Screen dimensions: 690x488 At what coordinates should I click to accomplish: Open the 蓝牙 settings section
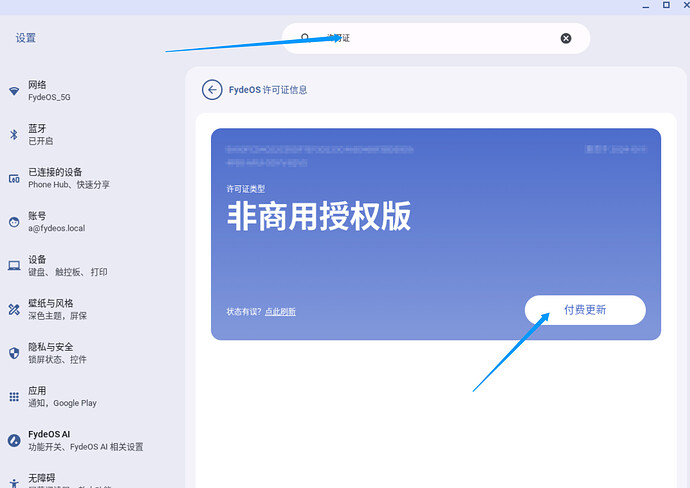coord(90,135)
